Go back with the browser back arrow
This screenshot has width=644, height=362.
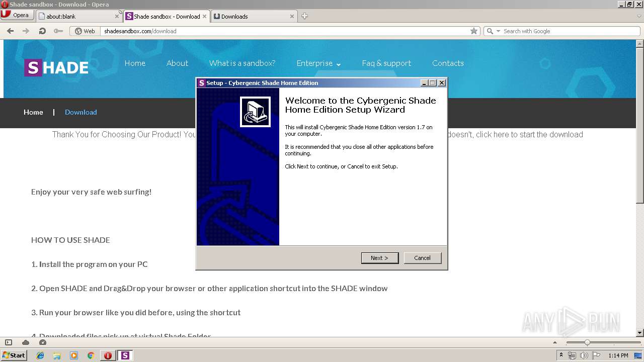(10, 31)
